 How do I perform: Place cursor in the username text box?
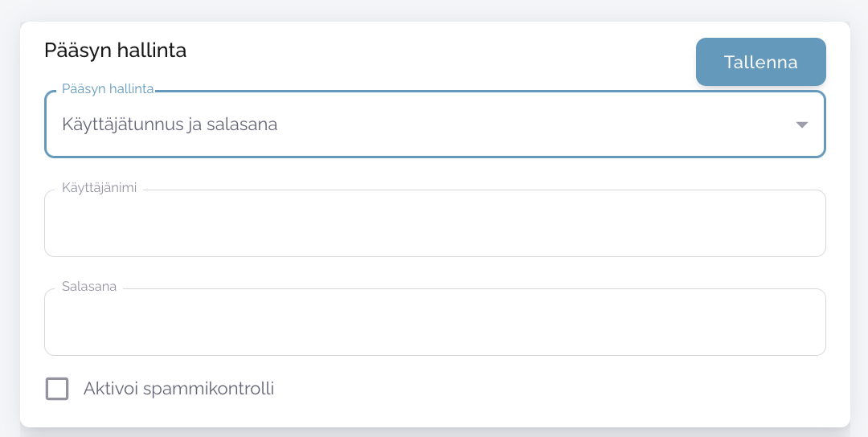point(434,224)
